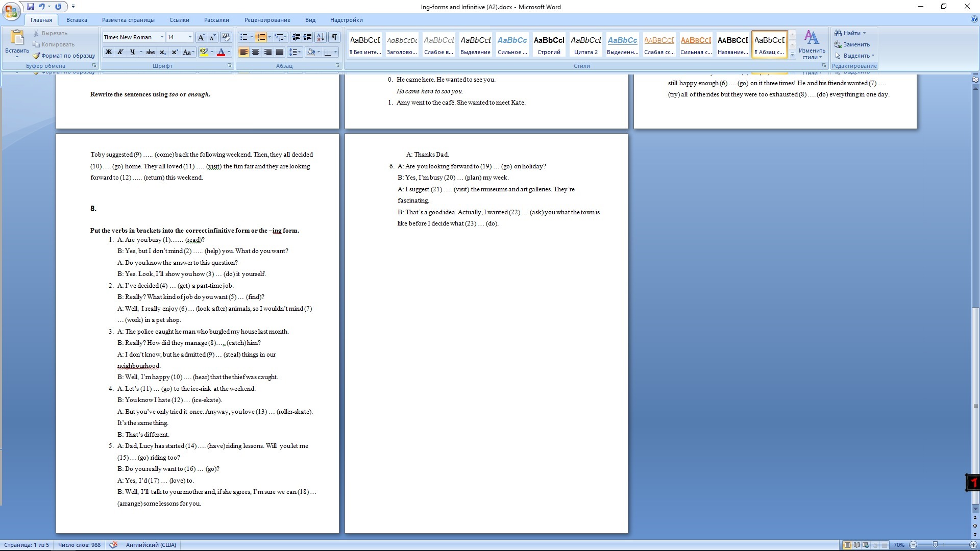Select the Строгий style thumbnail
This screenshot has height=551, width=980.
549,44
